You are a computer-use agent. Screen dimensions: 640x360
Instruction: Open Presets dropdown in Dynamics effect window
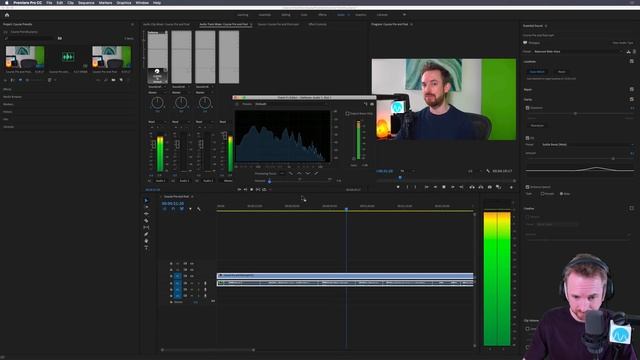[290, 104]
